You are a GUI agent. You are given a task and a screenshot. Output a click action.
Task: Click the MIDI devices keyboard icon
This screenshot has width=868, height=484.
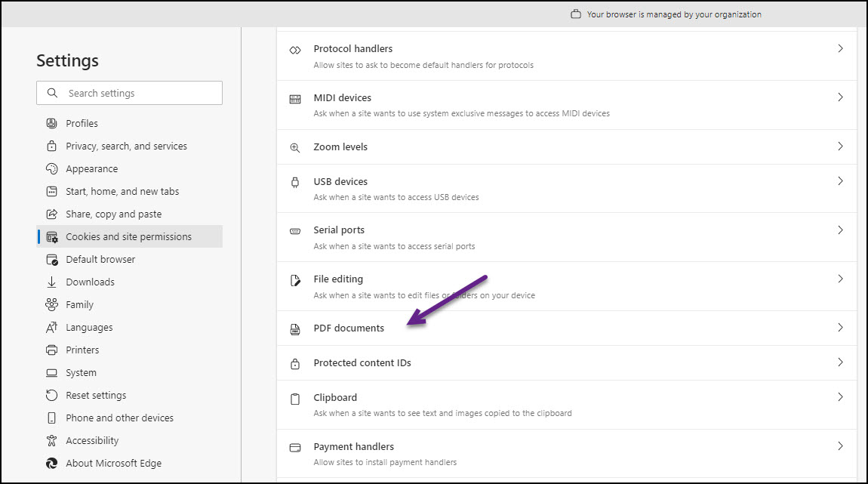(x=295, y=99)
